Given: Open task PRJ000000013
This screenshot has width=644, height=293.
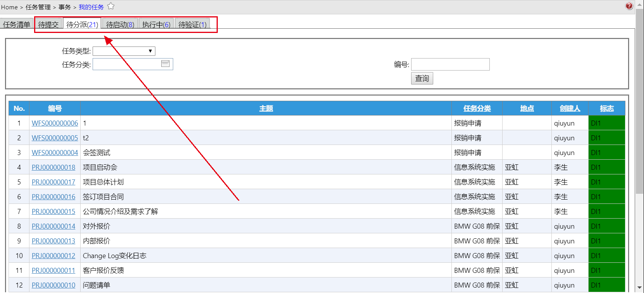Looking at the screenshot, I should pyautogui.click(x=53, y=241).
